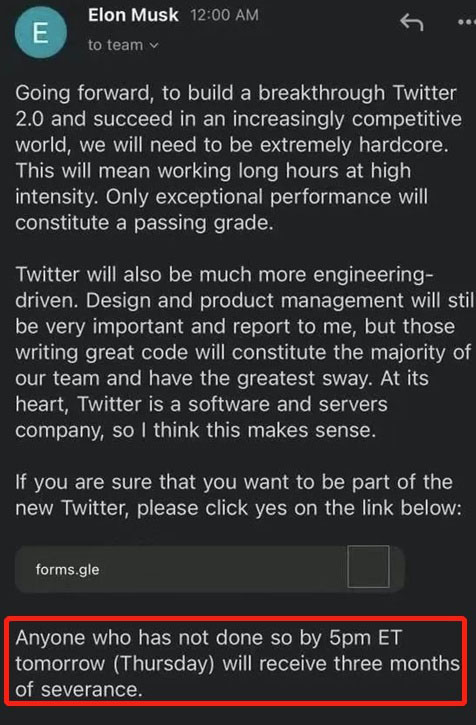Open the three-dot more options menu
The width and height of the screenshot is (476, 725).
click(x=466, y=22)
